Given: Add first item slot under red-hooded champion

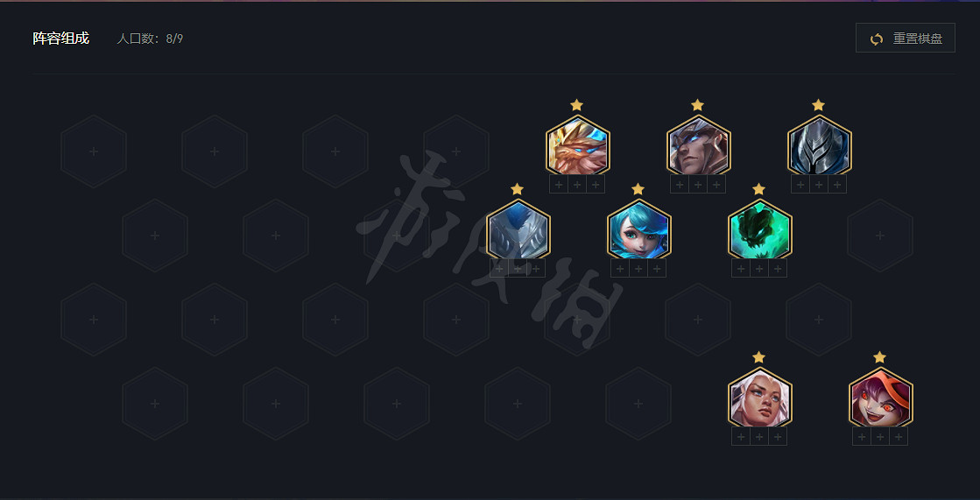Looking at the screenshot, I should point(862,437).
